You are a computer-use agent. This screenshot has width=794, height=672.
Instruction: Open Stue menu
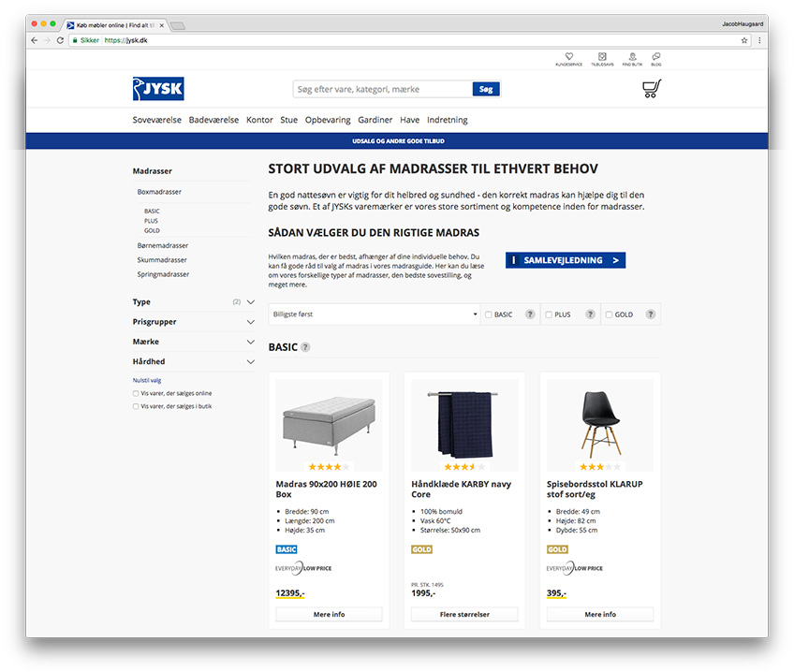tap(288, 120)
